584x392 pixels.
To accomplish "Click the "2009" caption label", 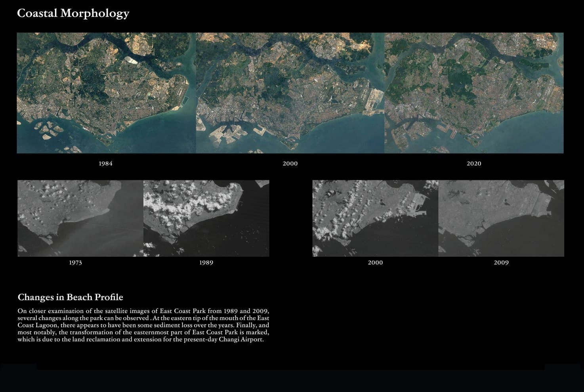I will pyautogui.click(x=501, y=262).
